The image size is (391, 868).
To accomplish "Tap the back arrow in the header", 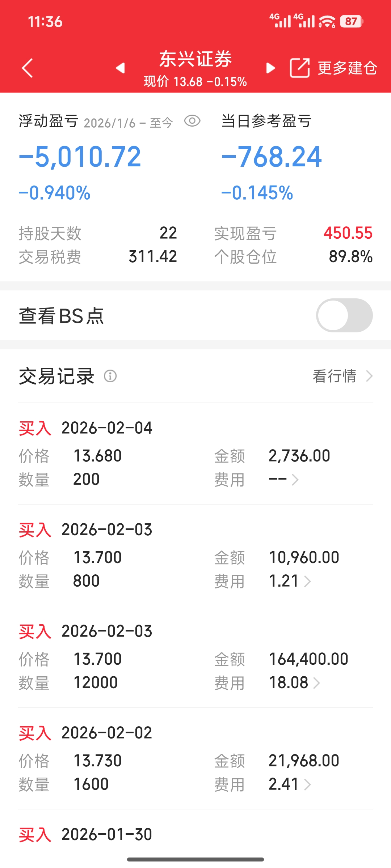I will pyautogui.click(x=28, y=68).
